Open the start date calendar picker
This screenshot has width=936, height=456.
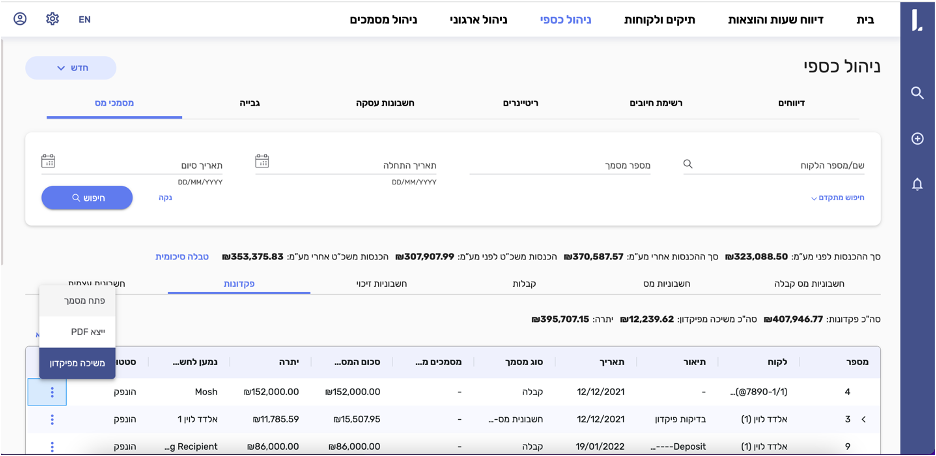(262, 161)
